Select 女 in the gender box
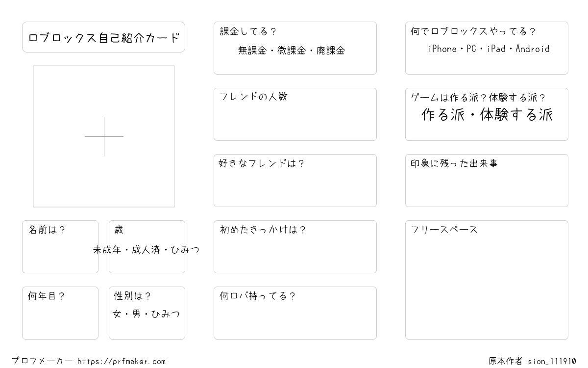 pyautogui.click(x=117, y=314)
